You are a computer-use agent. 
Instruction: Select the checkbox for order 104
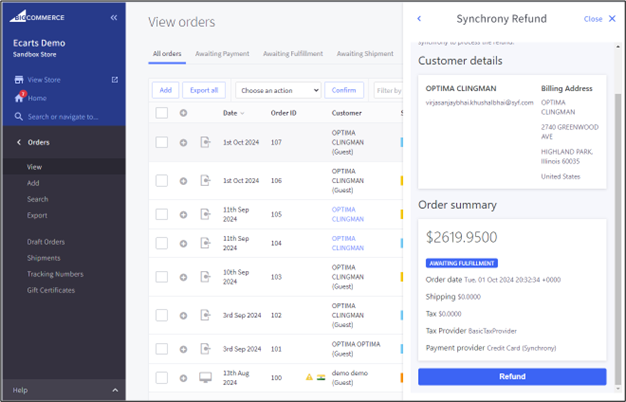[x=162, y=243]
